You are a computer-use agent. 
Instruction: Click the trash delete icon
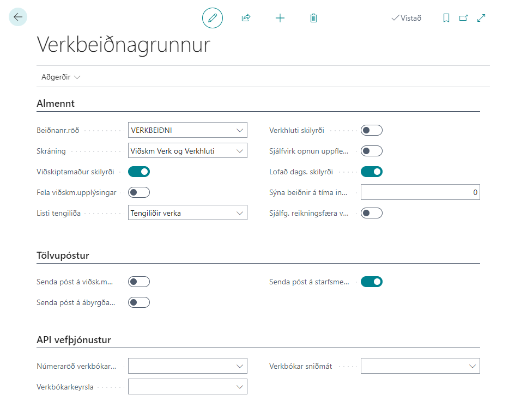pos(313,18)
